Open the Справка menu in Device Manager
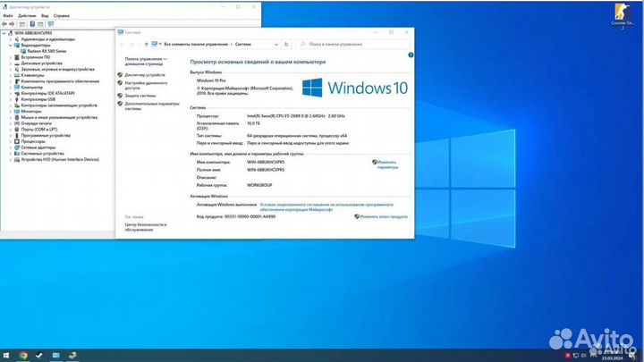This screenshot has height=362, width=644. pyautogui.click(x=62, y=16)
